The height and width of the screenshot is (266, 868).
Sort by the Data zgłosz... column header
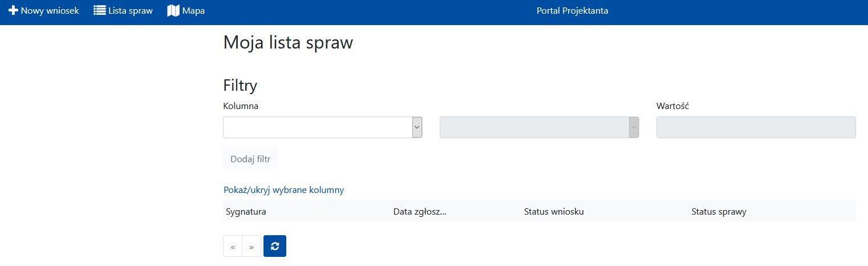pyautogui.click(x=420, y=212)
